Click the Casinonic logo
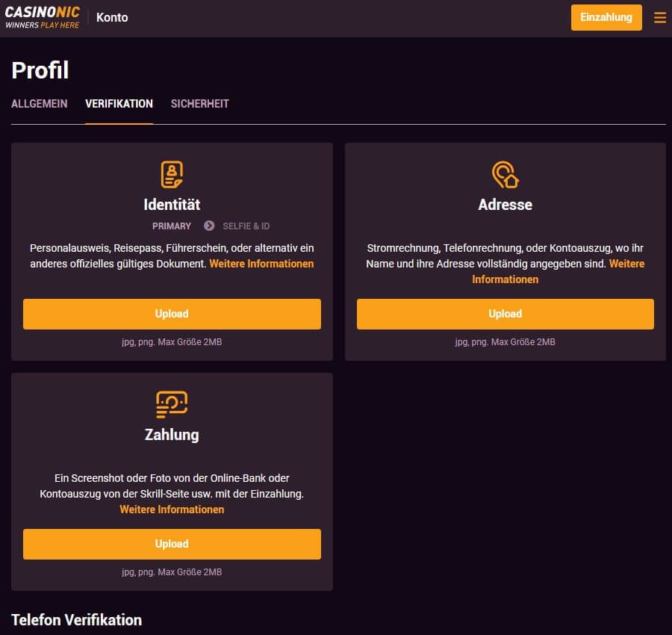Viewport: 672px width, 635px height. click(43, 17)
